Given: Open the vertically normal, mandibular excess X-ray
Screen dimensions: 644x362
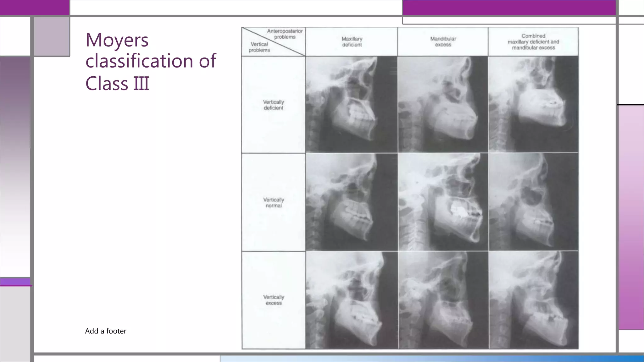Looking at the screenshot, I should (x=443, y=202).
